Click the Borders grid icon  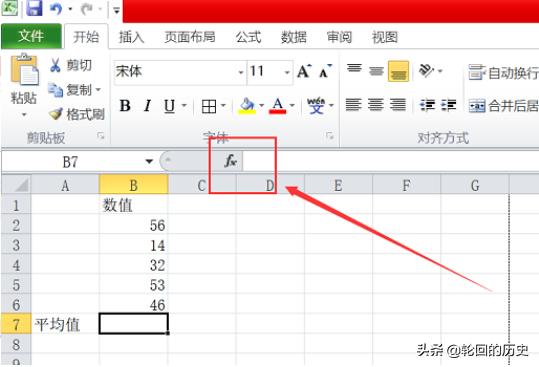pos(209,106)
